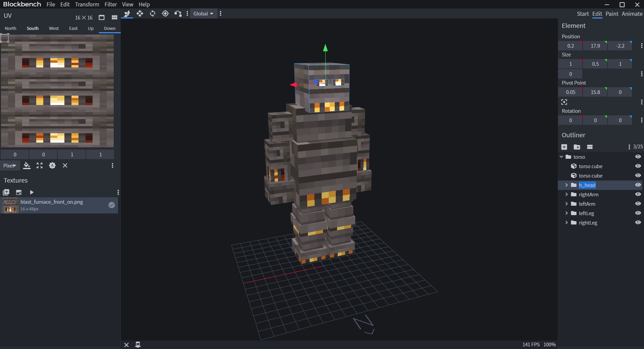Select the Pivot tool icon

pyautogui.click(x=165, y=14)
